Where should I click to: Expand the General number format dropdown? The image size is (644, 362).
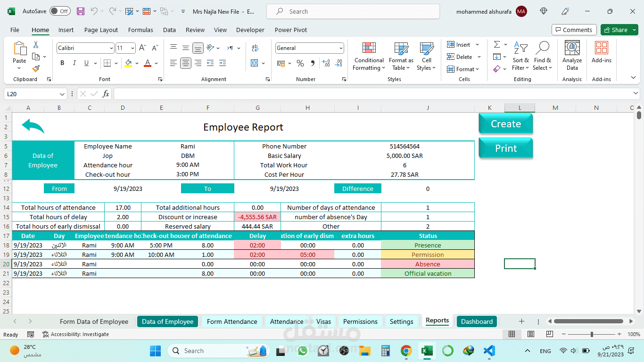[341, 48]
